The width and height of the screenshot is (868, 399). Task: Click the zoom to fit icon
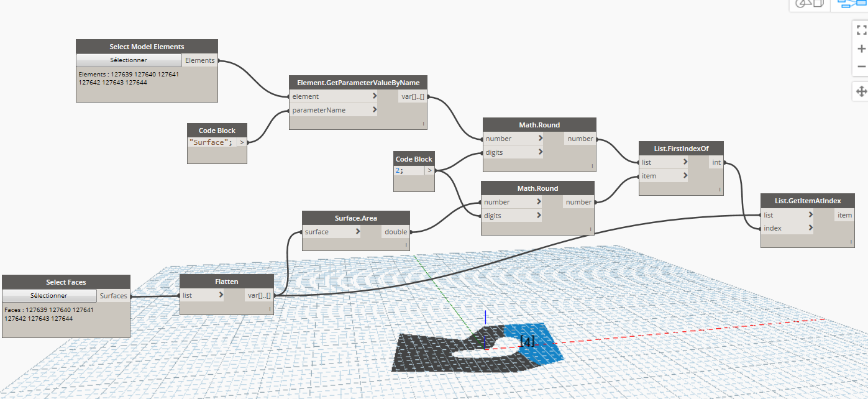click(x=861, y=30)
